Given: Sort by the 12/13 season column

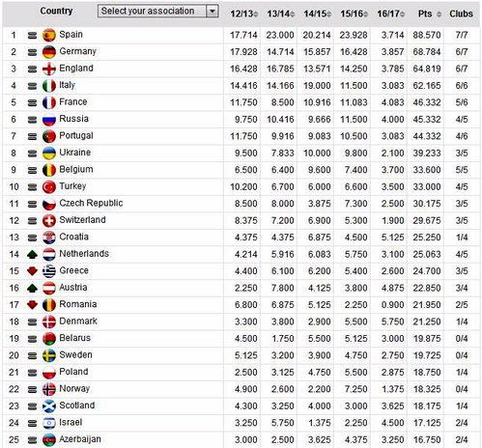Looking at the screenshot, I should click(243, 14).
